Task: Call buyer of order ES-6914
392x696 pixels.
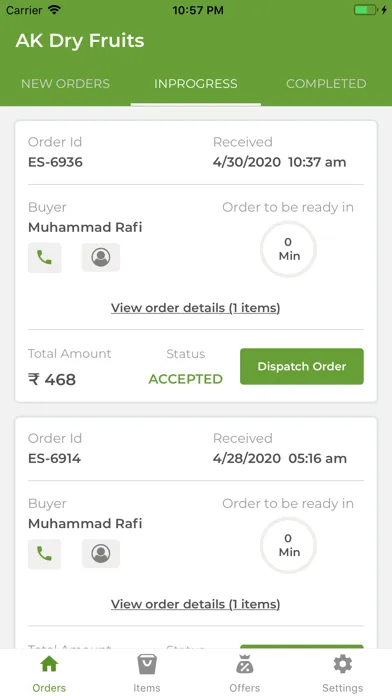Action: tap(44, 554)
